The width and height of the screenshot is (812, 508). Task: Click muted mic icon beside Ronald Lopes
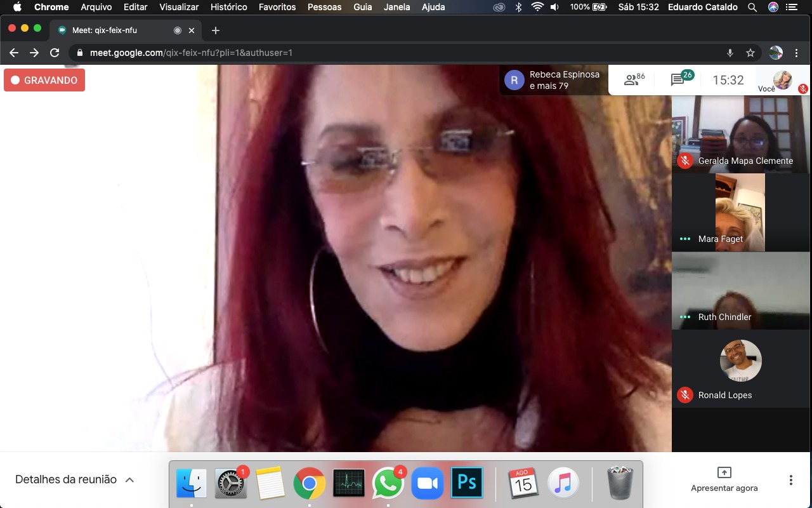(x=684, y=395)
